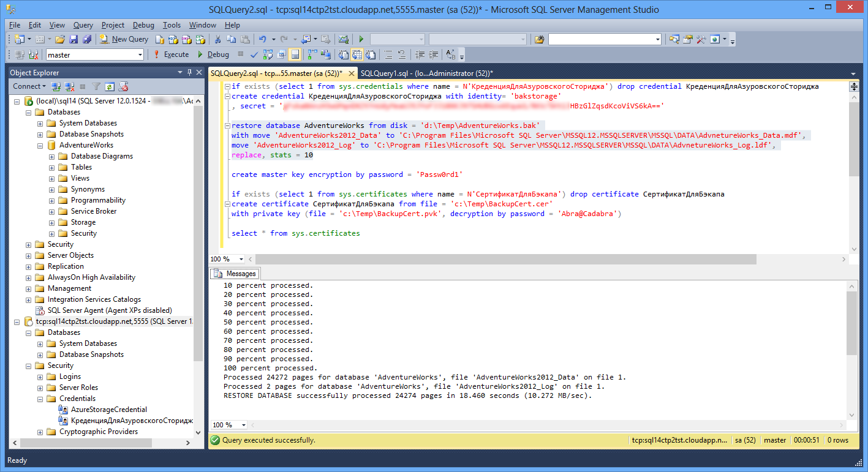
Task: Click the Analysis Services MDX Query icon
Action: [x=173, y=39]
